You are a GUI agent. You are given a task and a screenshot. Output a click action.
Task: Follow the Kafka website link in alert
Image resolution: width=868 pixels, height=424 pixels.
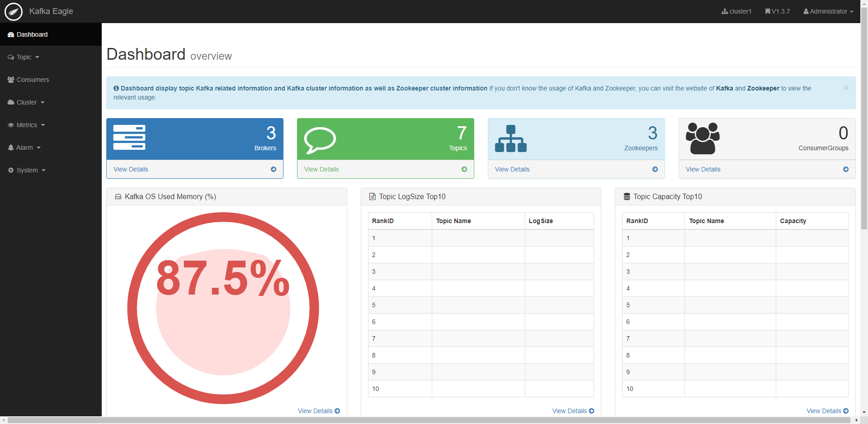pos(724,88)
